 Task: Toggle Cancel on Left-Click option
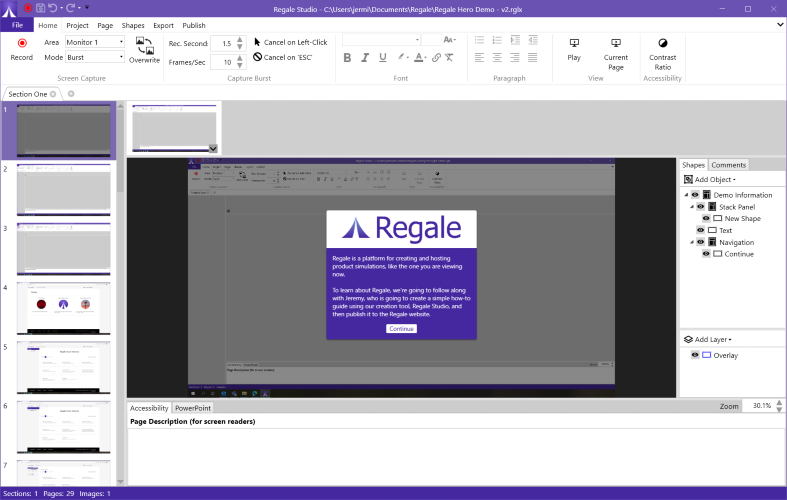coord(291,42)
